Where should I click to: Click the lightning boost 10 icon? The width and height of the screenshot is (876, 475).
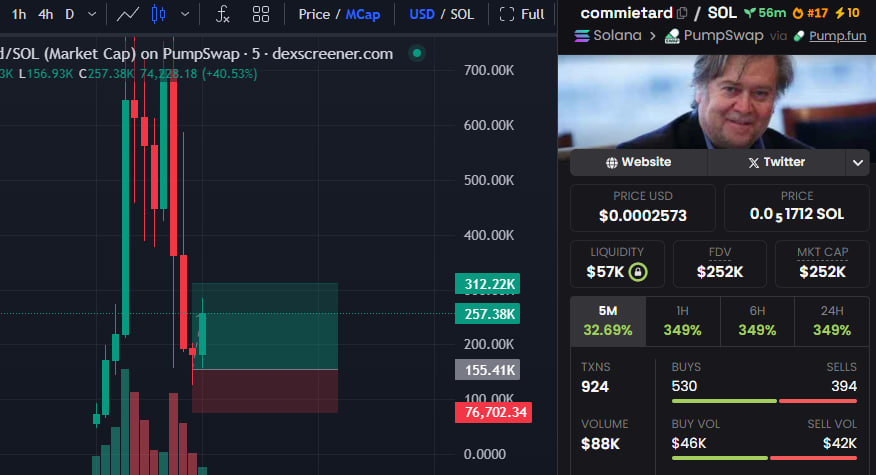pyautogui.click(x=840, y=13)
